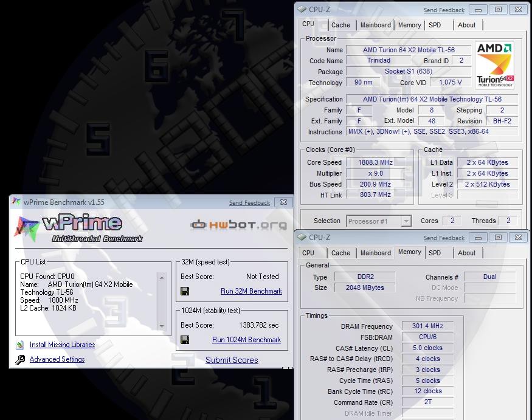Switch to Cache tab in lower CPU-Z window

340,253
